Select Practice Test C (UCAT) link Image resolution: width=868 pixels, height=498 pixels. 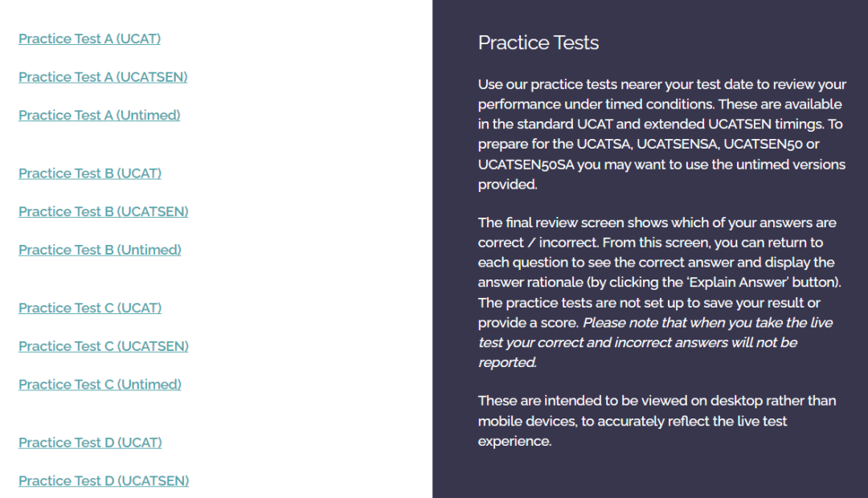coord(90,308)
